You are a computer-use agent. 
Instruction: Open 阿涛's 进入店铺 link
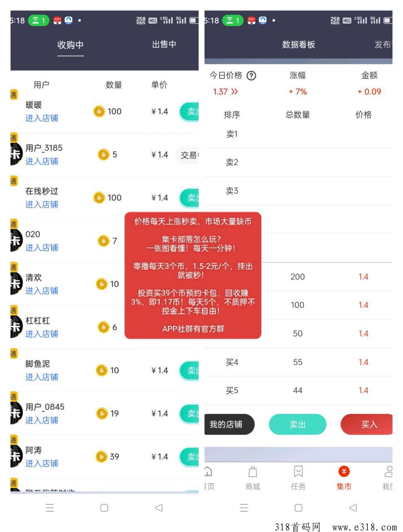point(42,463)
